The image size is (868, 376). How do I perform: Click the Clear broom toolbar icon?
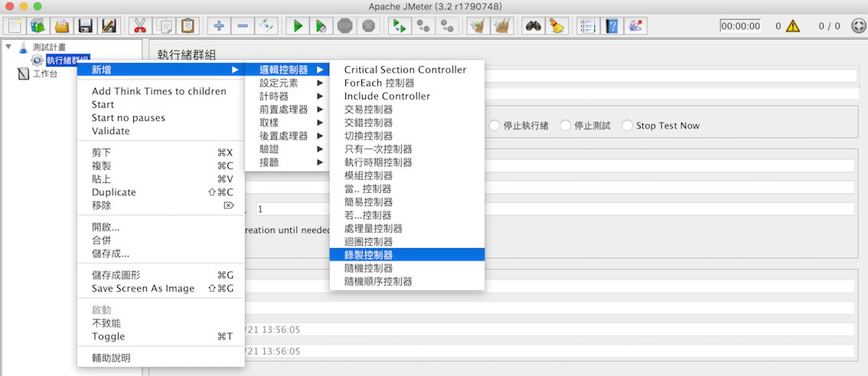(478, 25)
